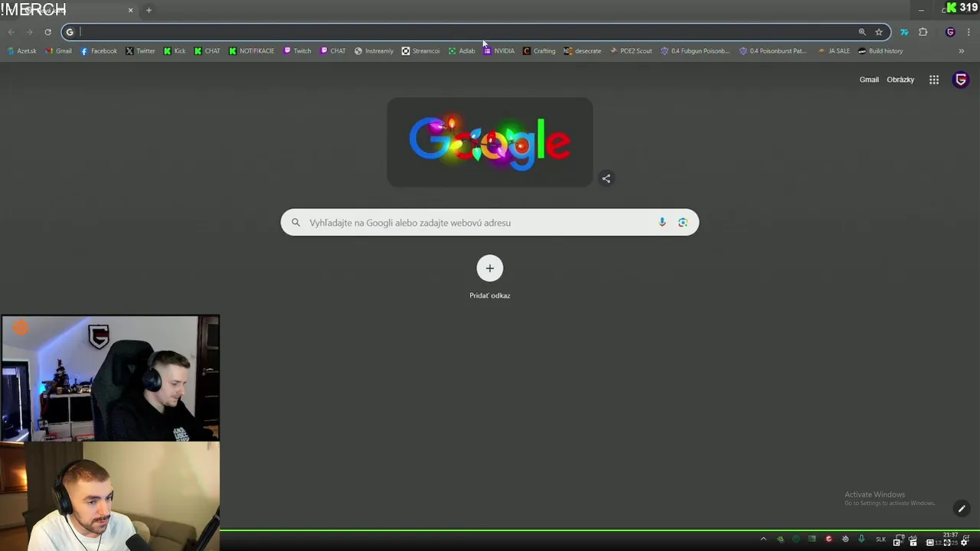The height and width of the screenshot is (551, 980).
Task: Close the current browser tab
Action: point(130,10)
